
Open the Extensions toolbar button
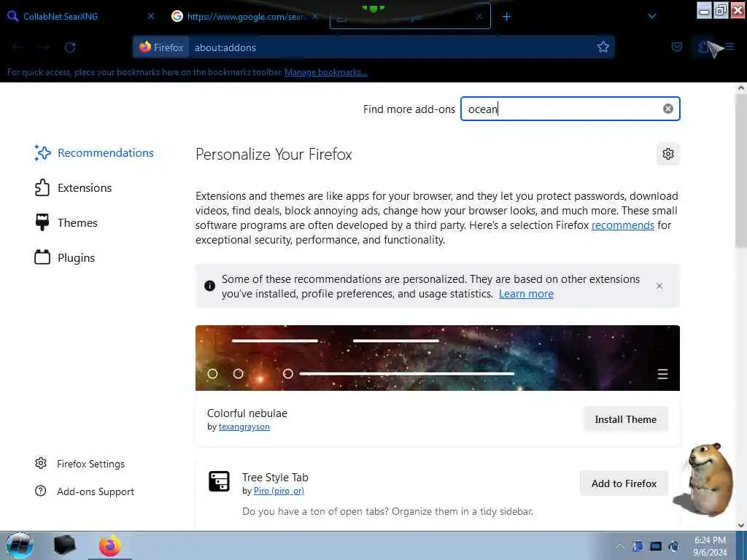tap(703, 47)
